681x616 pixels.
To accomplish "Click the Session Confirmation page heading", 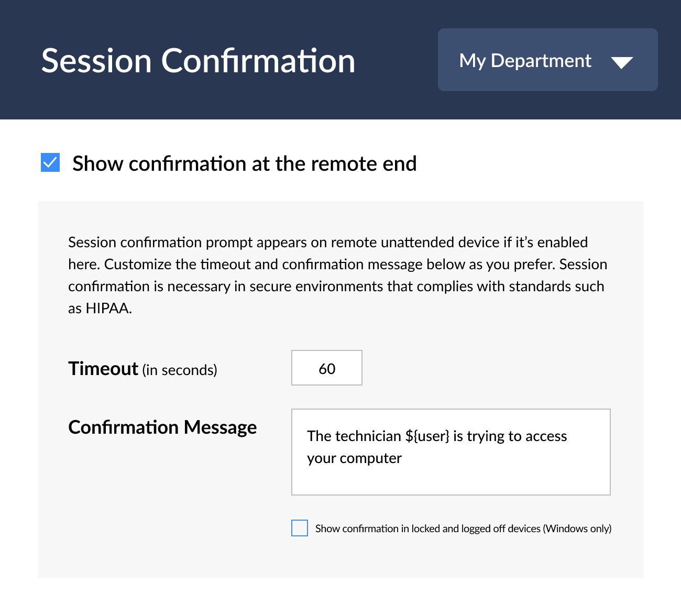I will 198,61.
